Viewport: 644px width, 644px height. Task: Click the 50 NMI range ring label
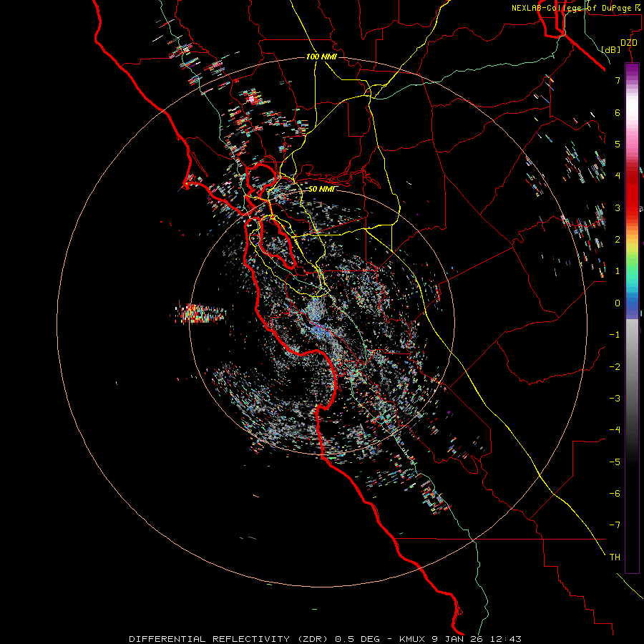pos(321,189)
